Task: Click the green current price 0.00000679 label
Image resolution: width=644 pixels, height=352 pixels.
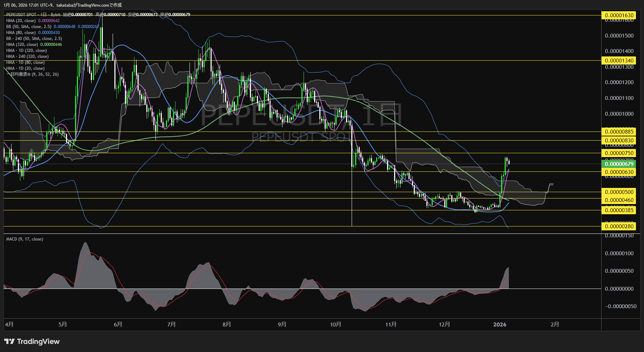Action: tap(619, 164)
